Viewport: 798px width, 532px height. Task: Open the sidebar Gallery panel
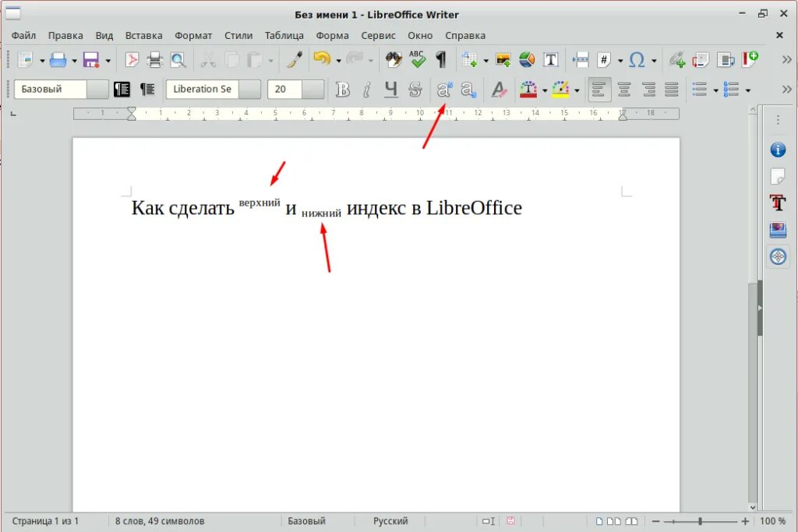(x=778, y=229)
